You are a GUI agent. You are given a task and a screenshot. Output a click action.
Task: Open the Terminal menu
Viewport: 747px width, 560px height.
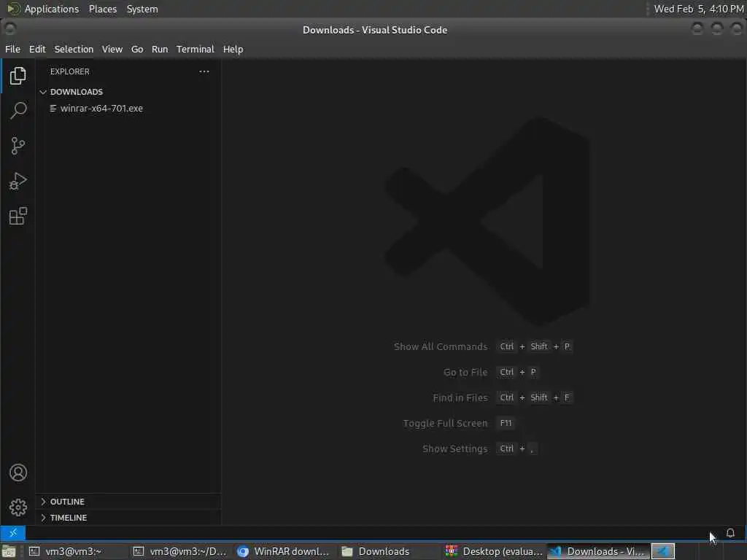196,49
